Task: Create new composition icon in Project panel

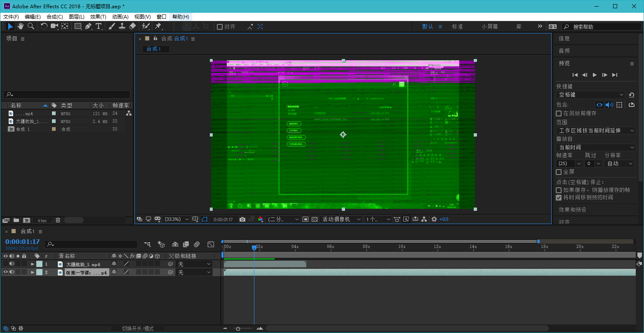Action: [26, 220]
